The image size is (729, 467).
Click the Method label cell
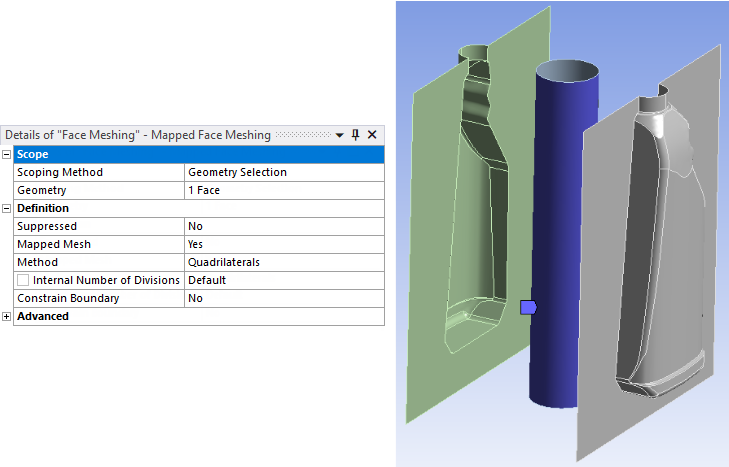pos(99,262)
